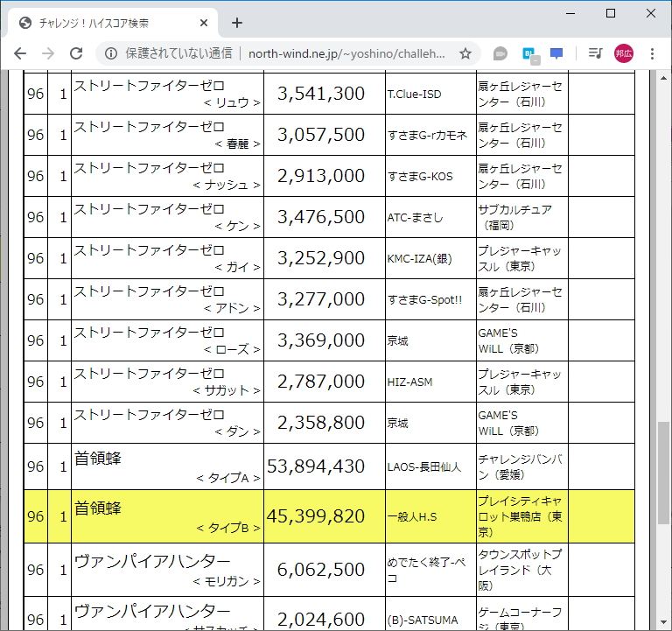The height and width of the screenshot is (631, 672).
Task: Reload the current page
Action: coord(76,53)
